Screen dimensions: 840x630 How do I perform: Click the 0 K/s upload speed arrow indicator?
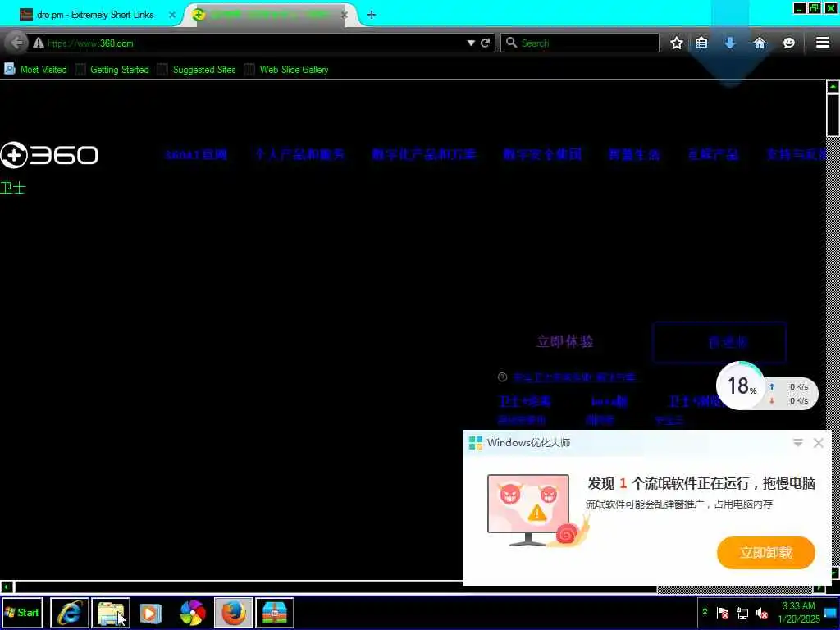772,387
